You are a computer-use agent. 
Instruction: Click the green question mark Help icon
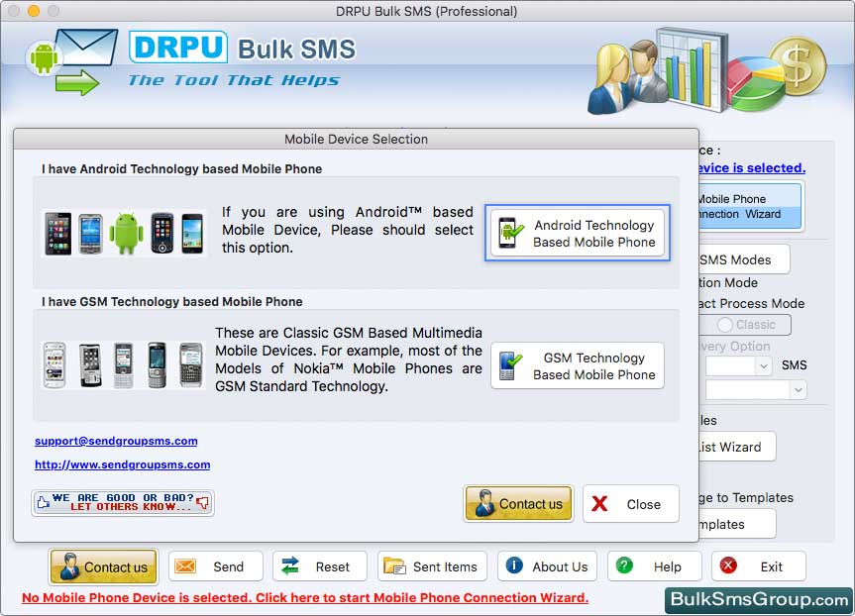(x=624, y=565)
